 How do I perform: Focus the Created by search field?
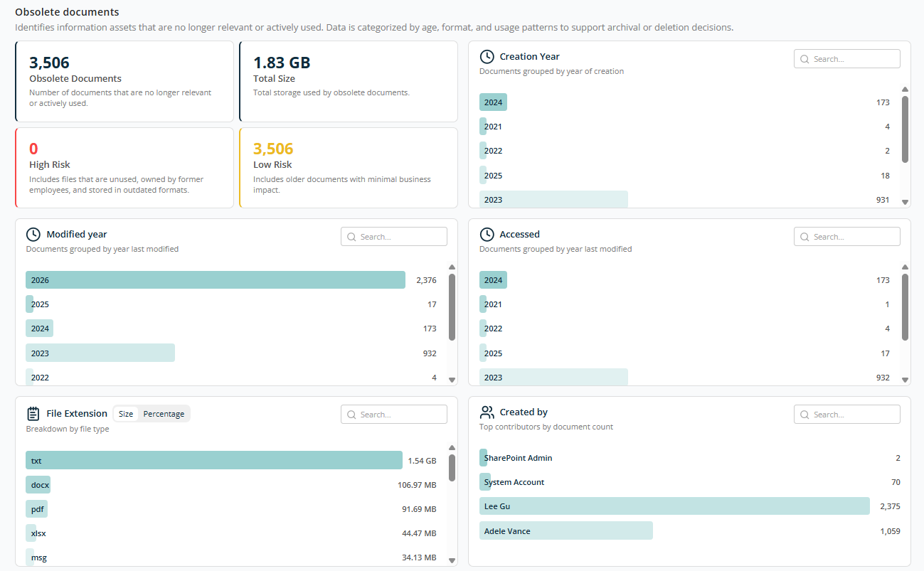(847, 415)
